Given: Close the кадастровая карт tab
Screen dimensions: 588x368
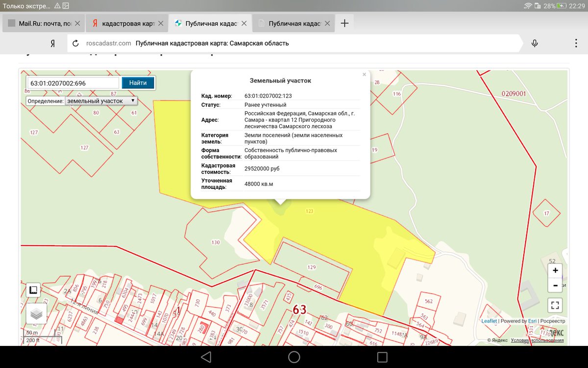Looking at the screenshot, I should pos(161,23).
